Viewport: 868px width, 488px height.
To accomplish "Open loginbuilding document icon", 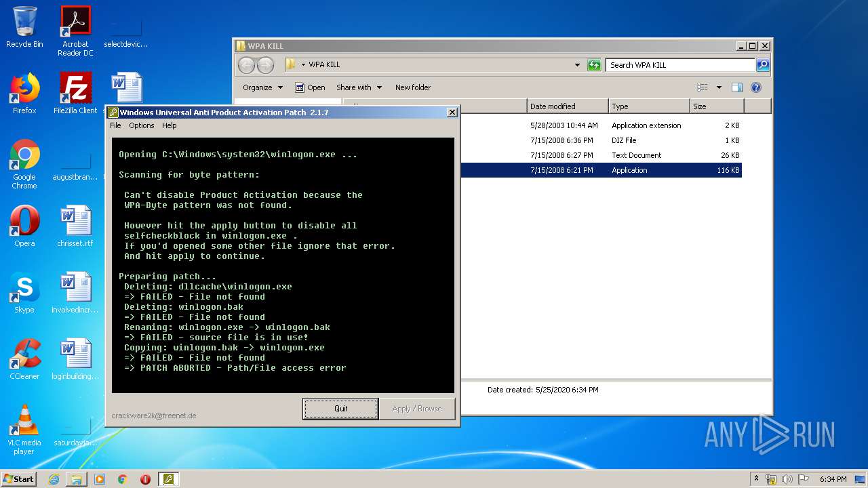I will click(x=75, y=359).
